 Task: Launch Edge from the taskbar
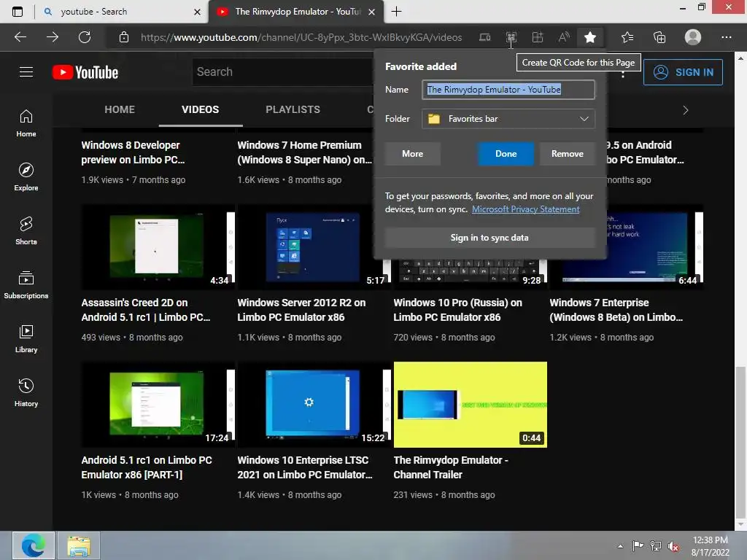pyautogui.click(x=34, y=545)
